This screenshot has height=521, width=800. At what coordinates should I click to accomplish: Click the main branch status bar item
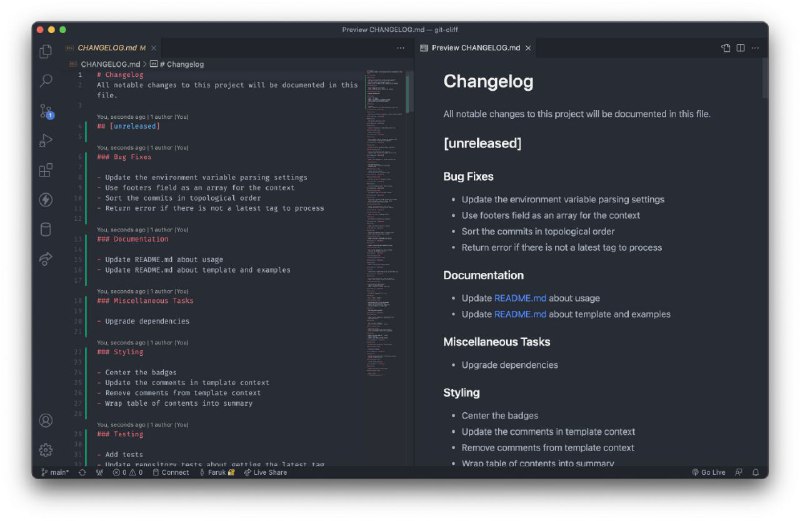coord(55,473)
